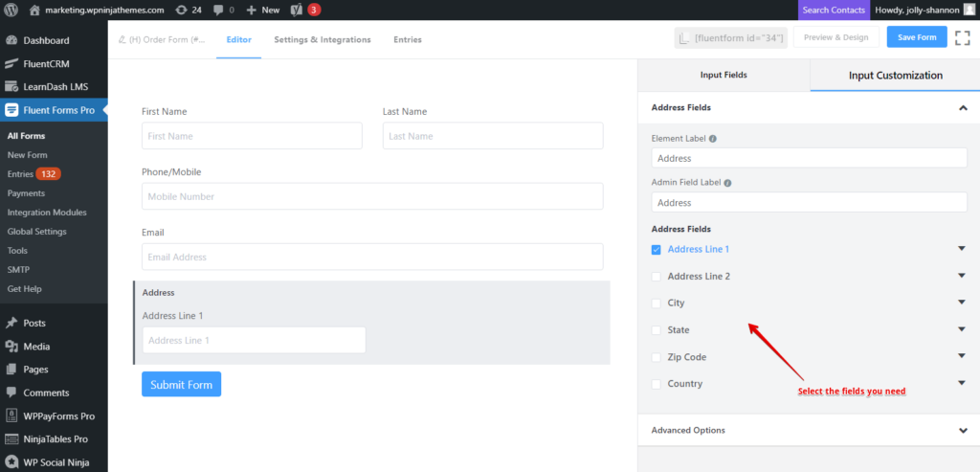Open Settings & Integrations tab
The height and width of the screenshot is (472, 980).
pos(323,39)
